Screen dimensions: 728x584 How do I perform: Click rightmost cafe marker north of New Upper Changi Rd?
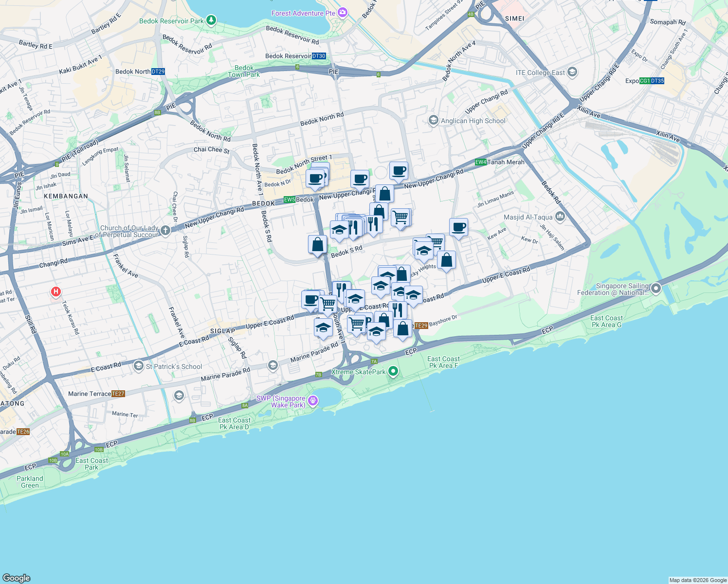click(x=399, y=171)
